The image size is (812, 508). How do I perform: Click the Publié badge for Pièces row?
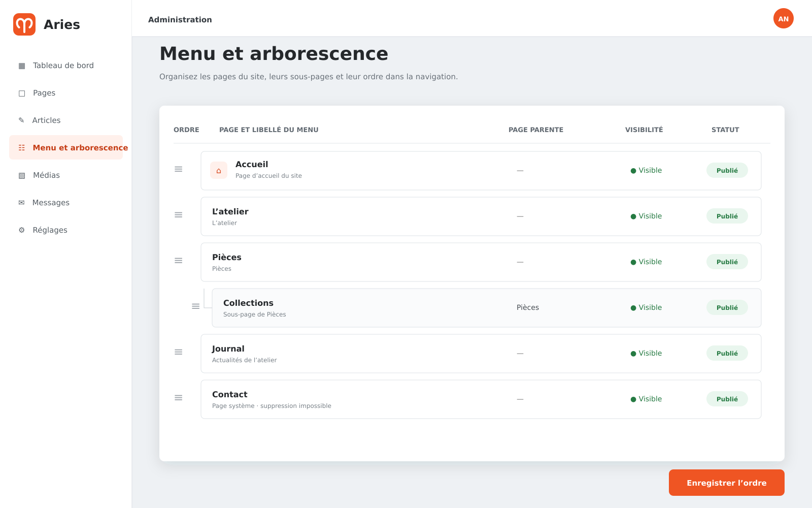pos(727,262)
